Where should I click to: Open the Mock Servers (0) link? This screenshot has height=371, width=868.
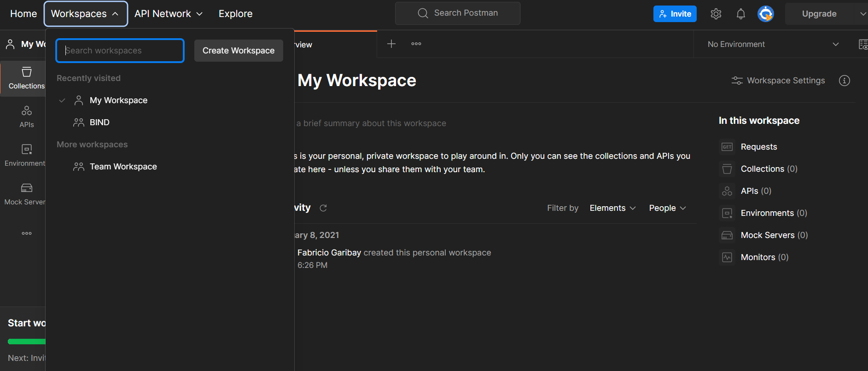775,235
